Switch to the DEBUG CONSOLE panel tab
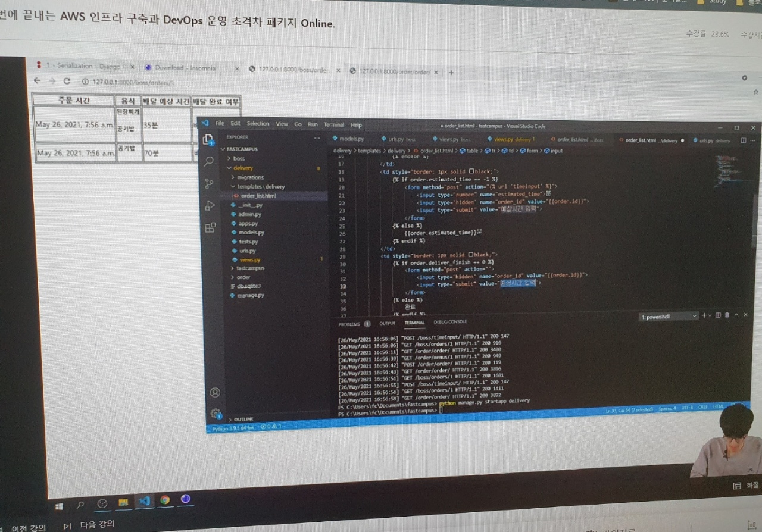The width and height of the screenshot is (762, 532). pyautogui.click(x=450, y=322)
